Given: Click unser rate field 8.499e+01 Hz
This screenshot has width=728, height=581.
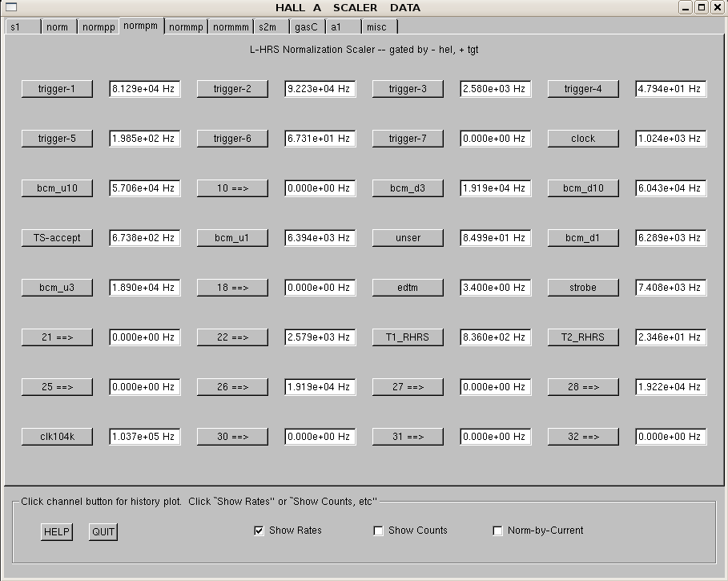Looking at the screenshot, I should [x=496, y=238].
